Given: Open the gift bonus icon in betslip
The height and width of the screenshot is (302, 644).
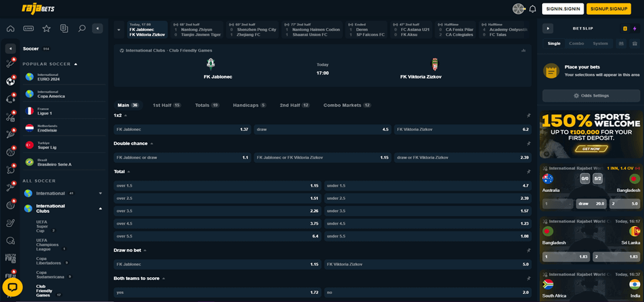Looking at the screenshot, I should coord(635,44).
